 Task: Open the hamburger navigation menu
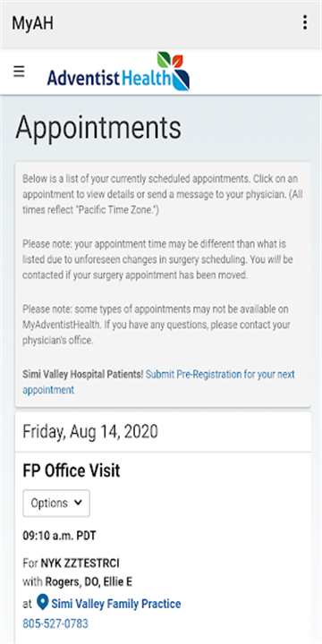pos(19,72)
